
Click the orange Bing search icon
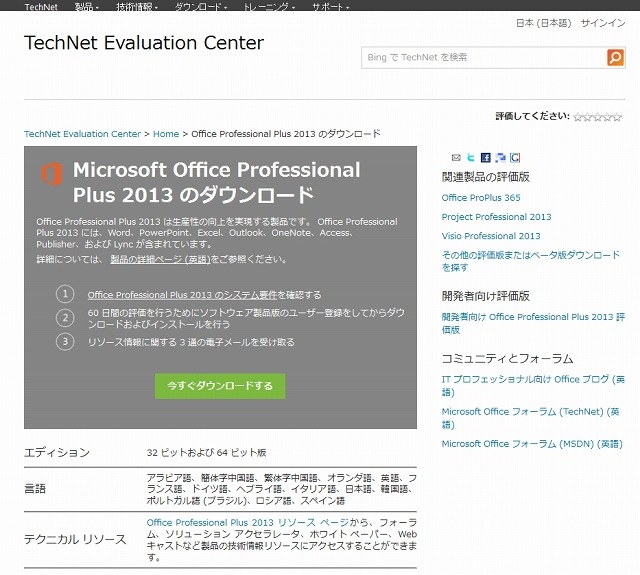(615, 57)
